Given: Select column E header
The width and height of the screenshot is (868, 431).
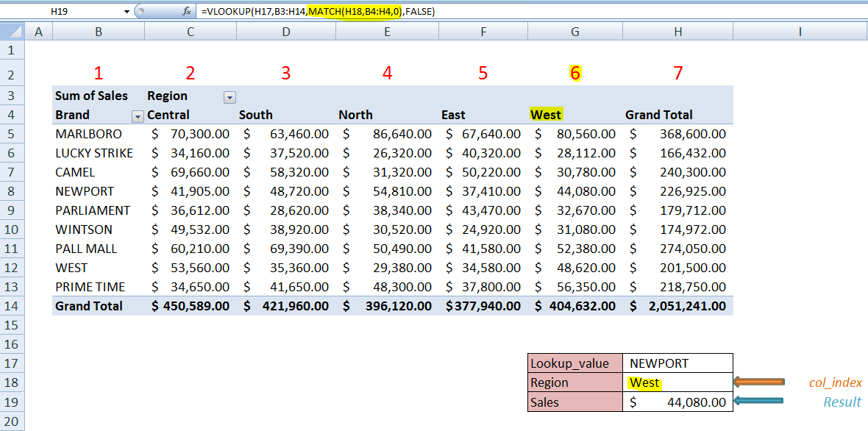Looking at the screenshot, I should [x=387, y=32].
